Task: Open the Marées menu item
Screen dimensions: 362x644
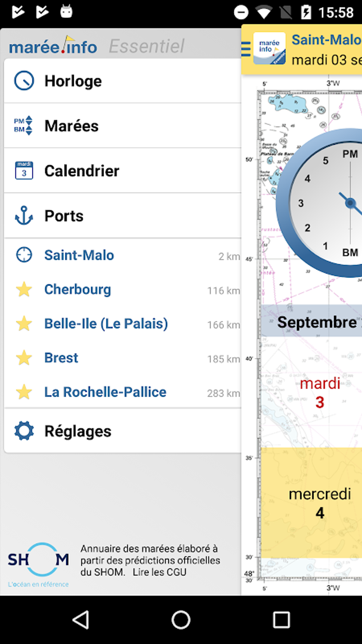Action: [x=71, y=126]
